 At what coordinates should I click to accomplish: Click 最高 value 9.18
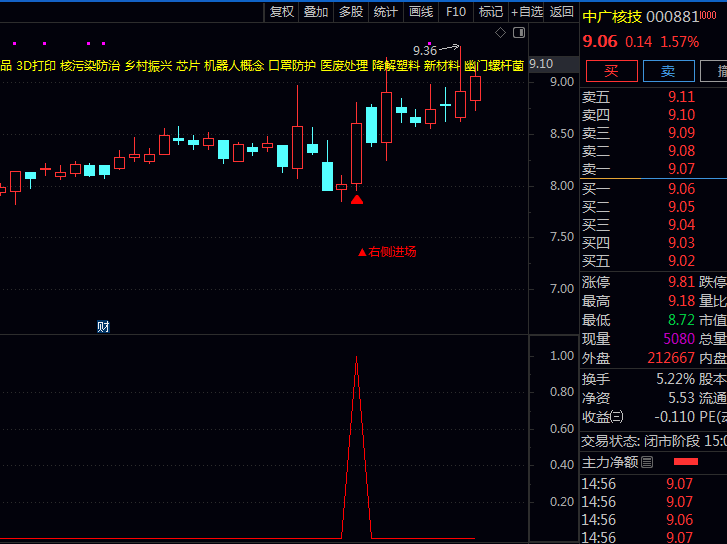coord(682,301)
